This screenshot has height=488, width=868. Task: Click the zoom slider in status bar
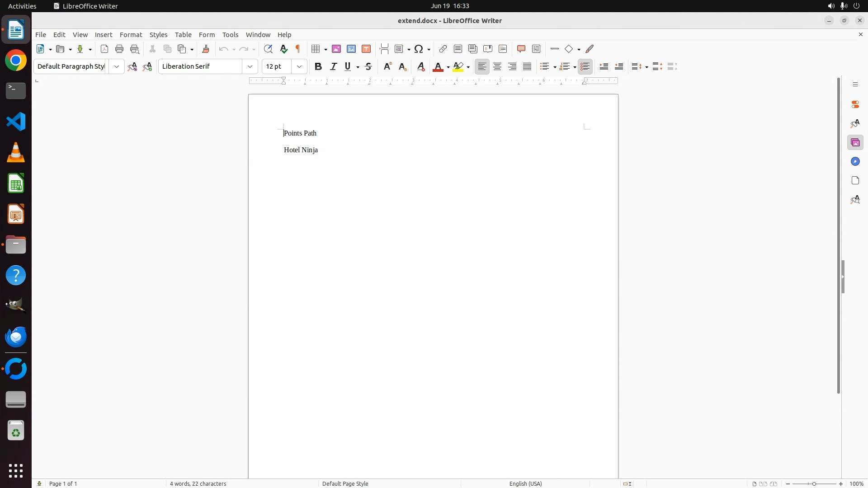[x=814, y=483]
